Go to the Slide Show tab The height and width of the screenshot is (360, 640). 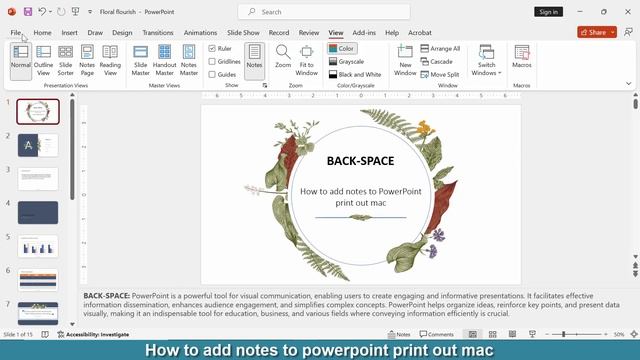coord(243,33)
